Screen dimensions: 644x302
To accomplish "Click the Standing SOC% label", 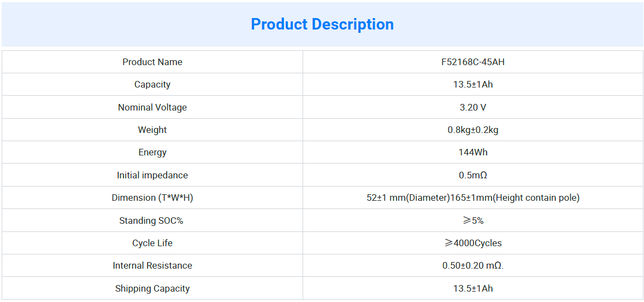I will tap(151, 220).
